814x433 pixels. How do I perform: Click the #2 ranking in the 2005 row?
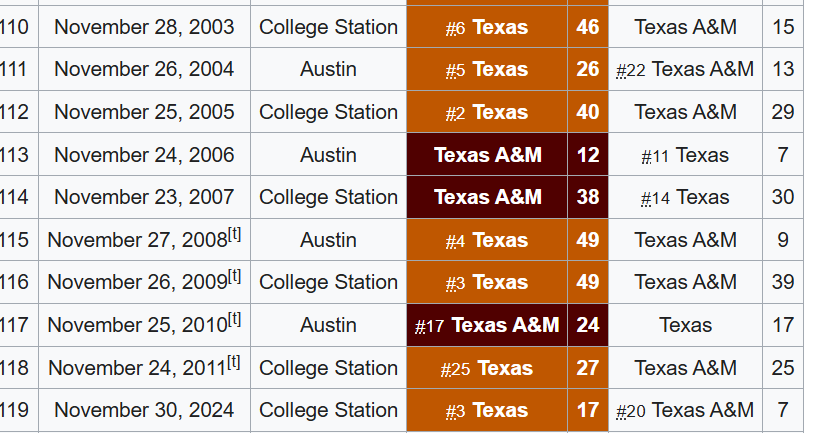click(x=455, y=113)
